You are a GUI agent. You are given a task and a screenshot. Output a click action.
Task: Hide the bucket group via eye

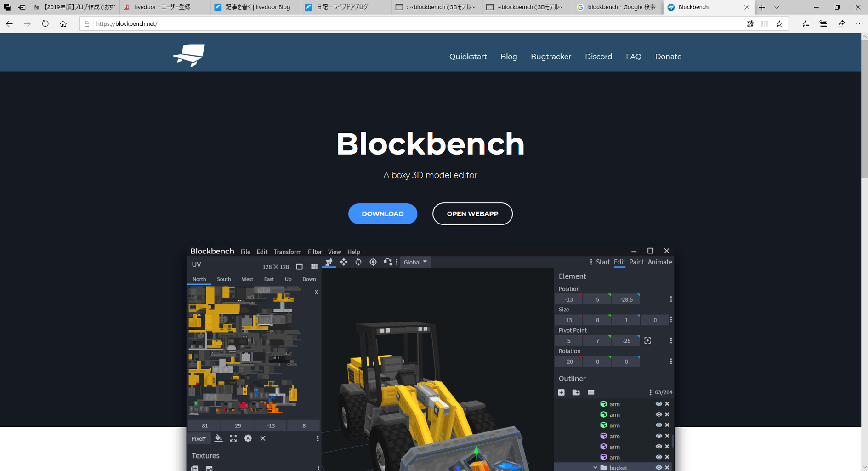click(658, 468)
